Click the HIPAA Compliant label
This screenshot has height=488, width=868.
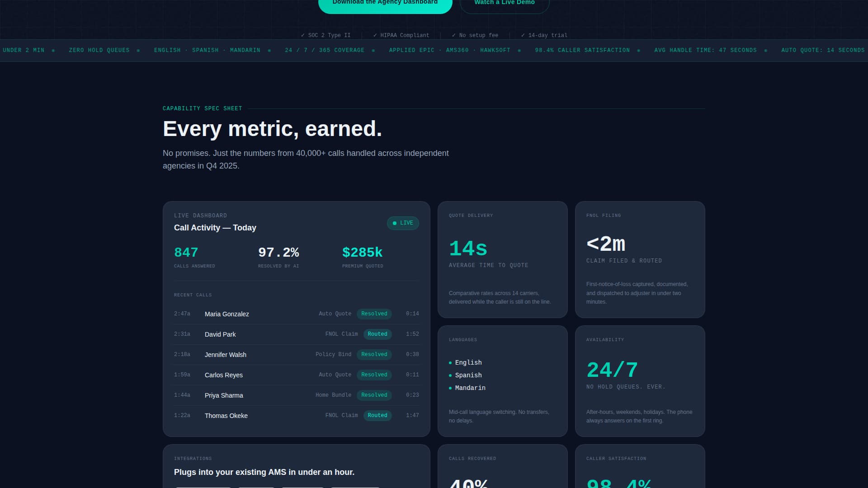(401, 35)
